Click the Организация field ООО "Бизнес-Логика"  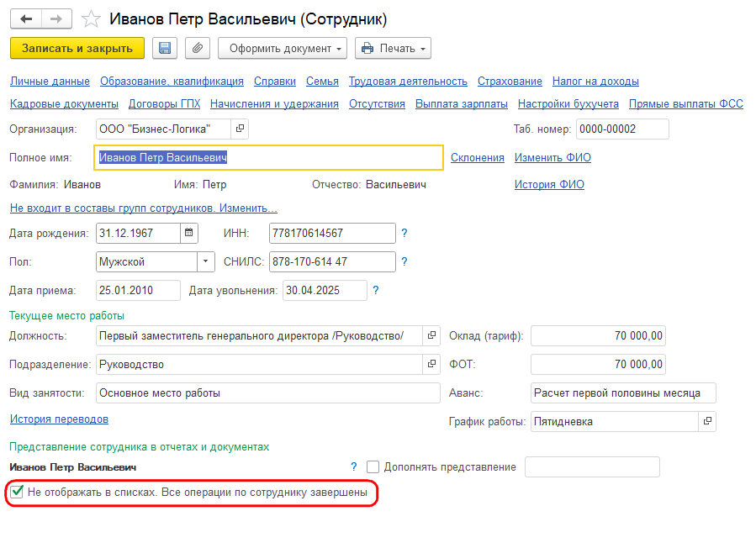tap(164, 129)
